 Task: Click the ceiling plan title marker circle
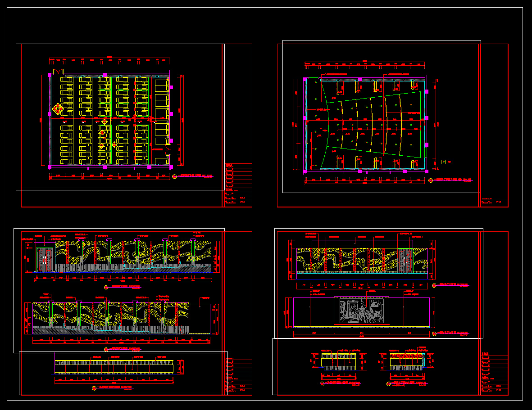(431, 180)
